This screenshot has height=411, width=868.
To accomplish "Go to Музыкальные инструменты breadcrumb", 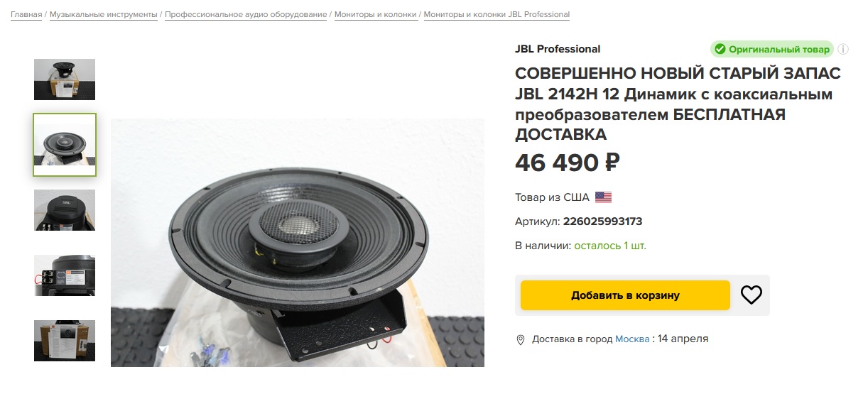I will tap(103, 14).
